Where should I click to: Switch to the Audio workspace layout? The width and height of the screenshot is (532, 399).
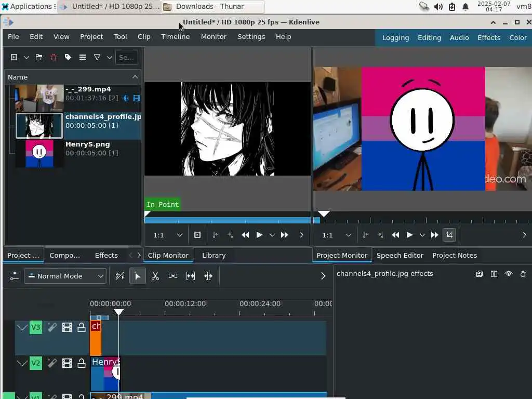click(459, 37)
